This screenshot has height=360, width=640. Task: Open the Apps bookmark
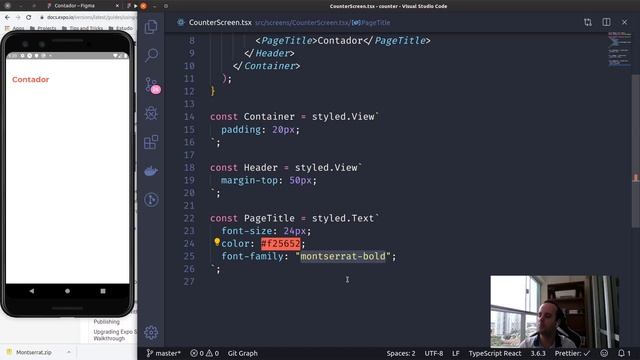pyautogui.click(x=15, y=28)
